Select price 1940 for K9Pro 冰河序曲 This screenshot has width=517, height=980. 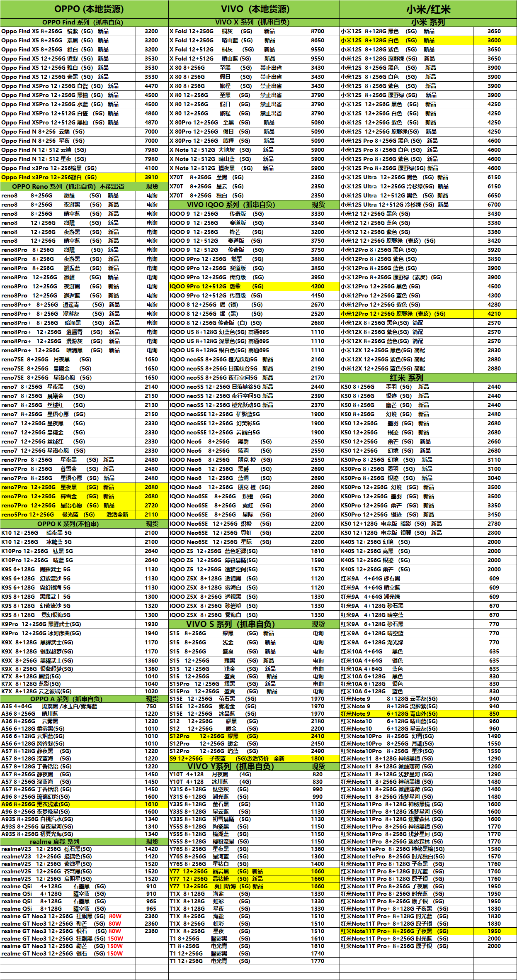(x=151, y=634)
